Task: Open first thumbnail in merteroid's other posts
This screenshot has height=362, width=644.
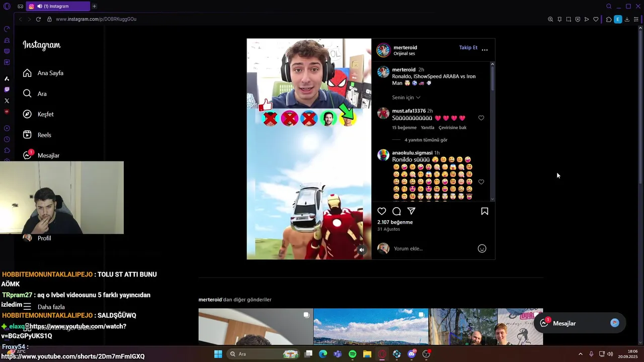Action: (256, 327)
